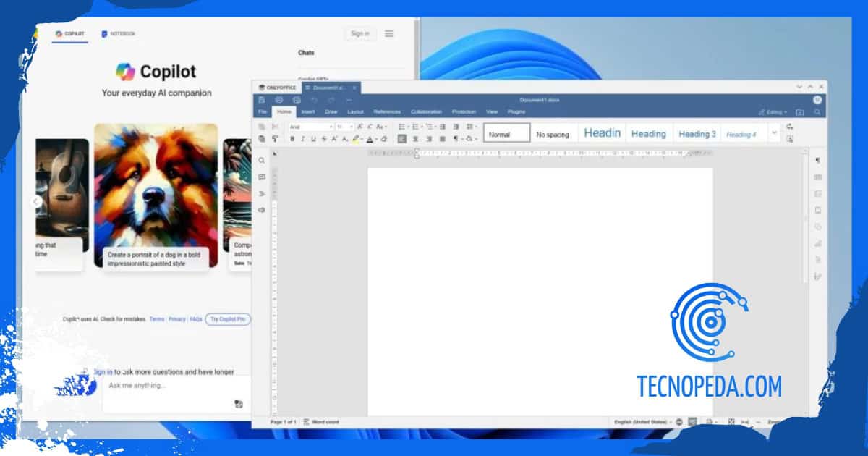This screenshot has width=868, height=456.
Task: Switch to the Insert tab
Action: [x=308, y=112]
